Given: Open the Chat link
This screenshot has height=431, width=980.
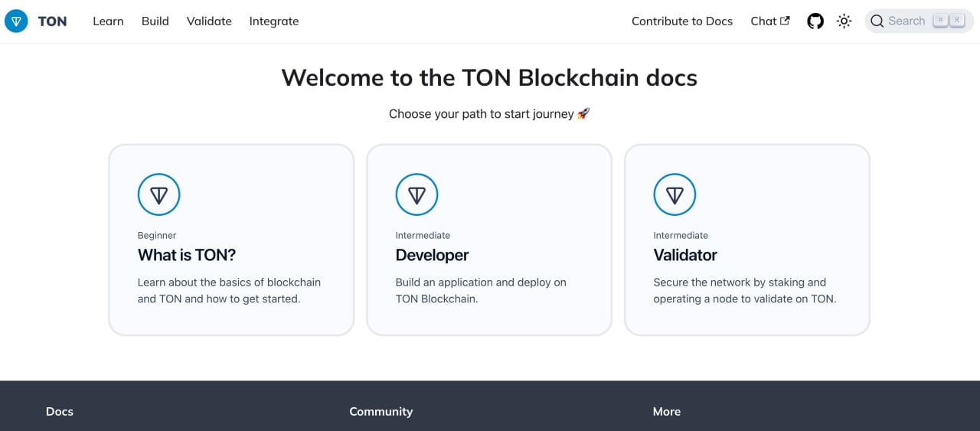Looking at the screenshot, I should (x=769, y=21).
